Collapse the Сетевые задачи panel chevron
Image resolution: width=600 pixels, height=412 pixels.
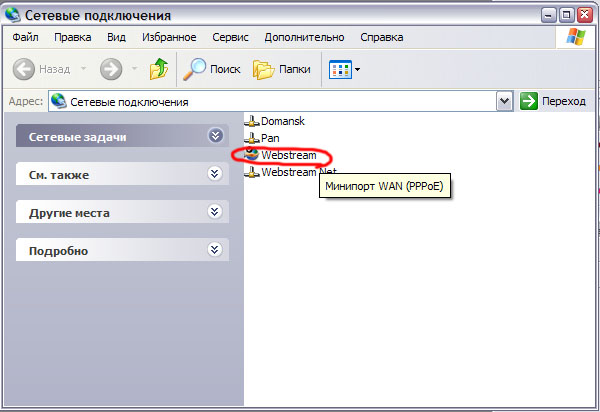click(x=215, y=135)
